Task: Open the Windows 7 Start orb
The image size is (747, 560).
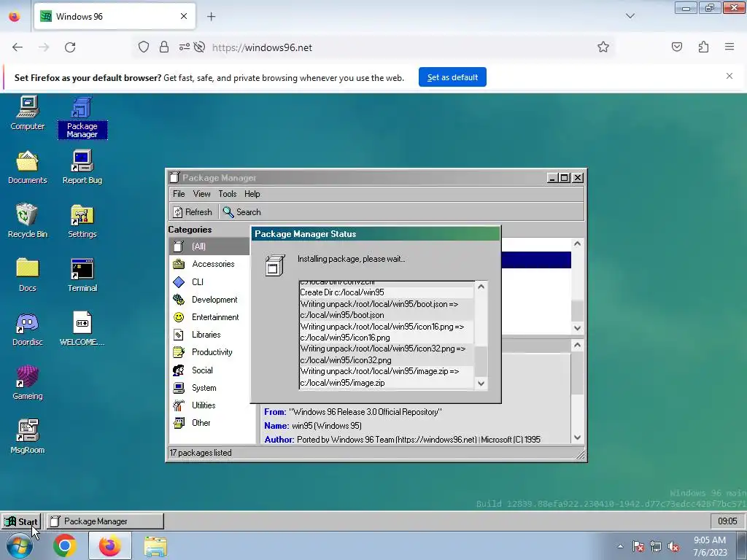Action: 20,545
